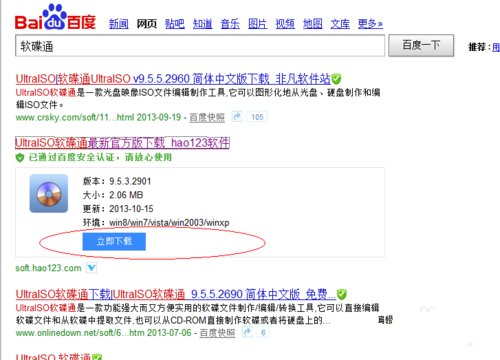Screen dimensions: 500x360
Task: Click green verified badge after 非凡软件站 title
Action: click(x=336, y=79)
